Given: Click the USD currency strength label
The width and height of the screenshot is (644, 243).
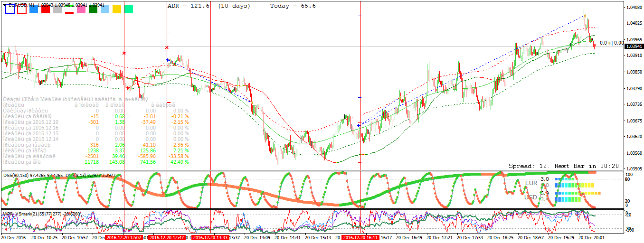Looking at the screenshot, I should pyautogui.click(x=531, y=197).
